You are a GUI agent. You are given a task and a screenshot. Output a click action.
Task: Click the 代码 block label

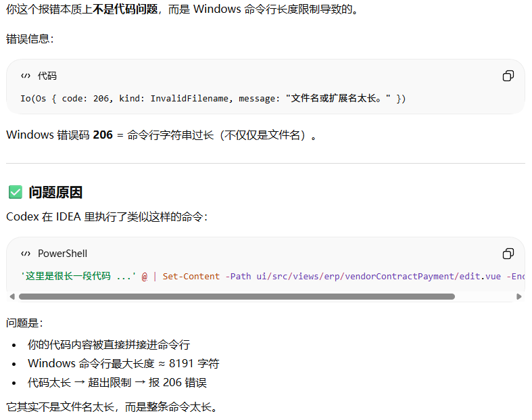point(47,76)
